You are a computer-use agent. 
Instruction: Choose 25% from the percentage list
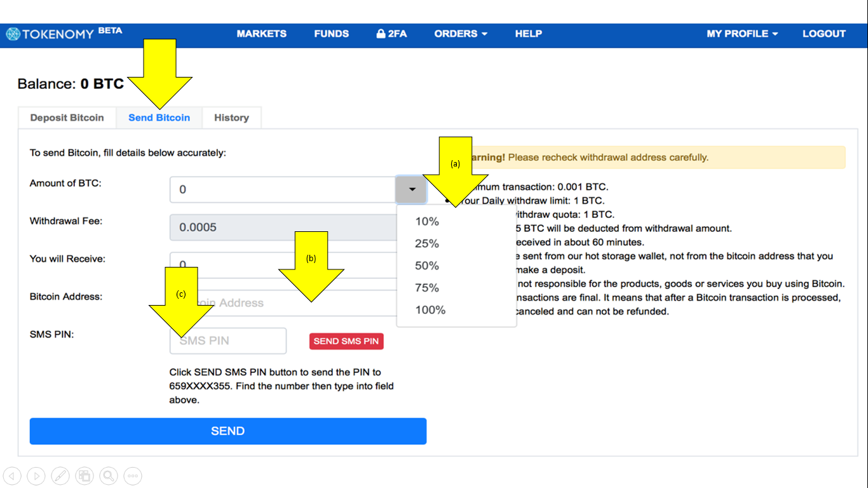click(427, 243)
